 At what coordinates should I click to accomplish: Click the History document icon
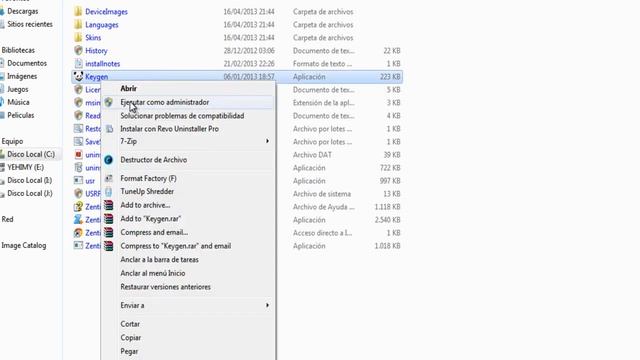(x=78, y=51)
